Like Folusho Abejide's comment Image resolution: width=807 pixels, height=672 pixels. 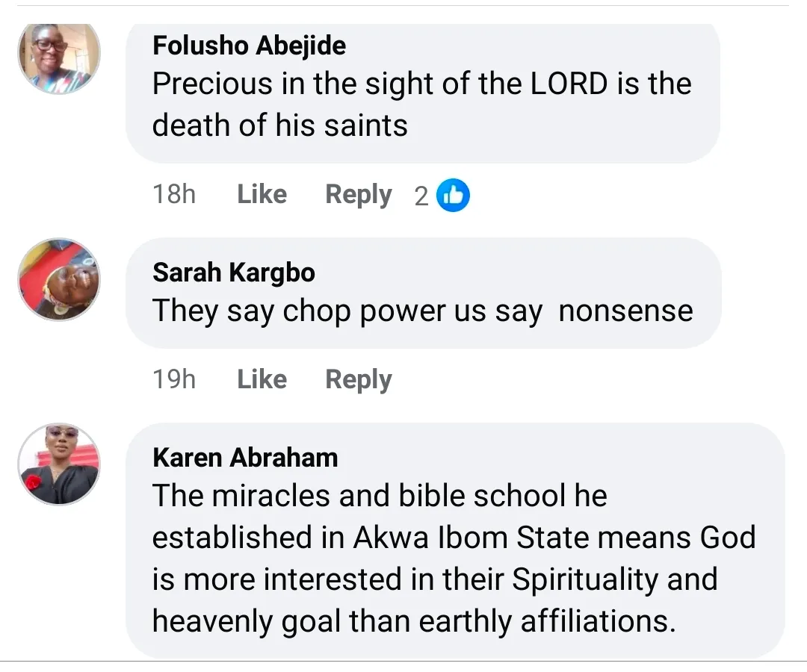262,195
